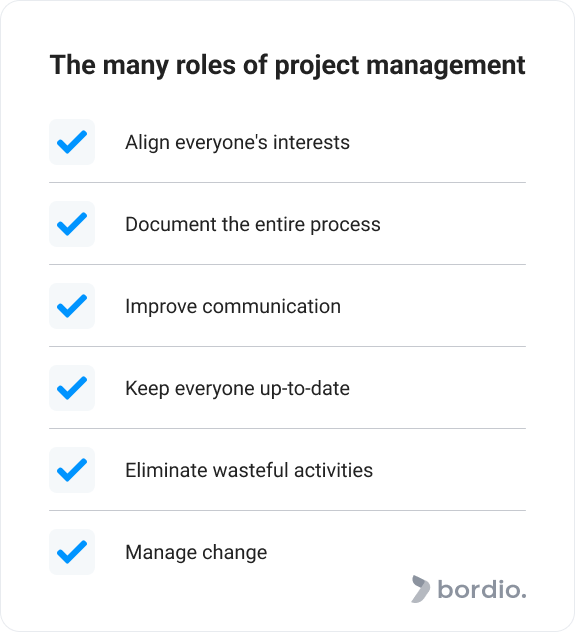Select the Manage change text

pos(196,553)
